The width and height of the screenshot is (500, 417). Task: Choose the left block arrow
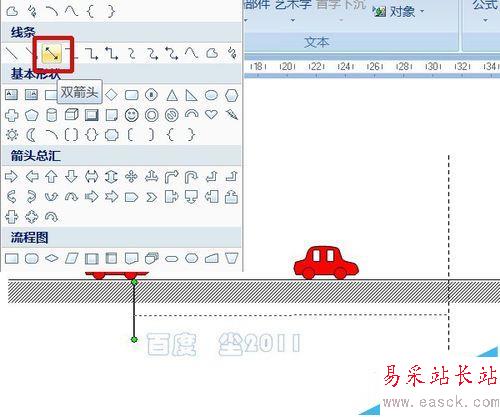pos(32,176)
